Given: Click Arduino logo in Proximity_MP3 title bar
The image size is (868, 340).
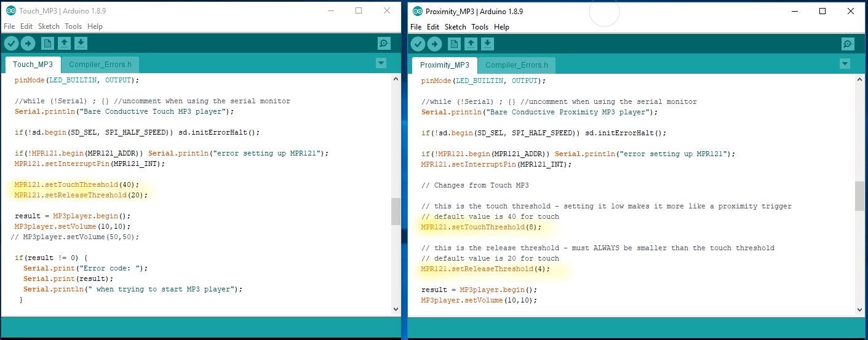Looking at the screenshot, I should point(417,11).
